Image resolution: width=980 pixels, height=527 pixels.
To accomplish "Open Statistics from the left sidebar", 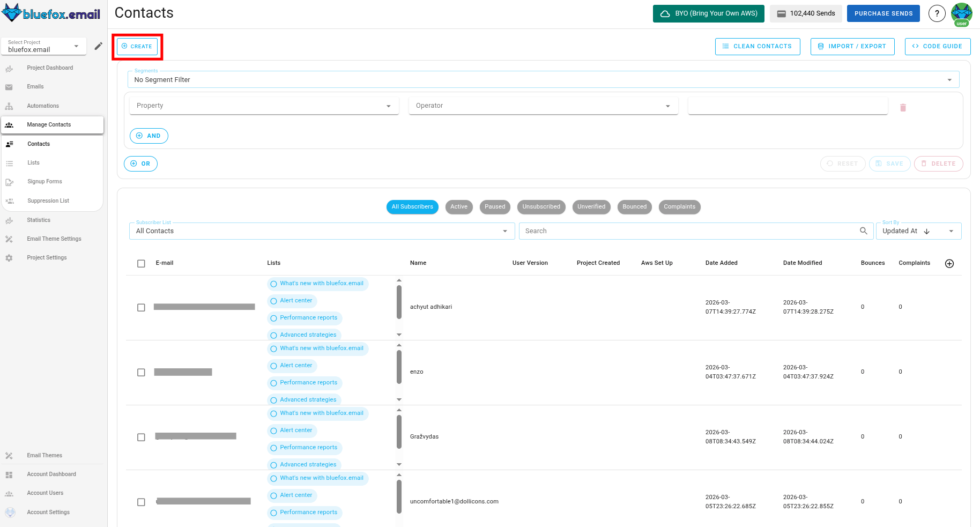I will tap(38, 220).
